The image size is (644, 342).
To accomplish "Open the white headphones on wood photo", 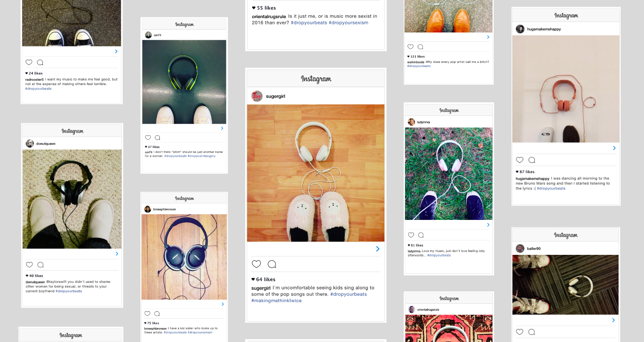I will [x=315, y=173].
